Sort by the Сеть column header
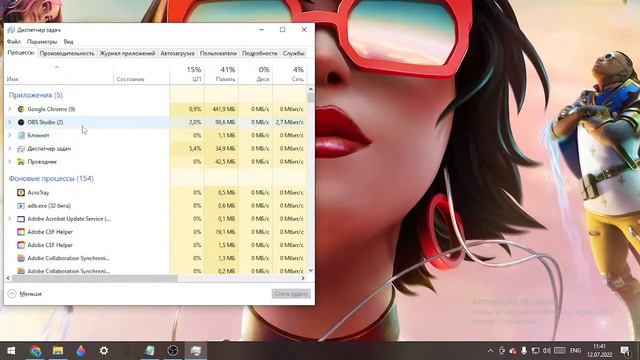Image resolution: width=640 pixels, height=360 pixels. (x=289, y=74)
